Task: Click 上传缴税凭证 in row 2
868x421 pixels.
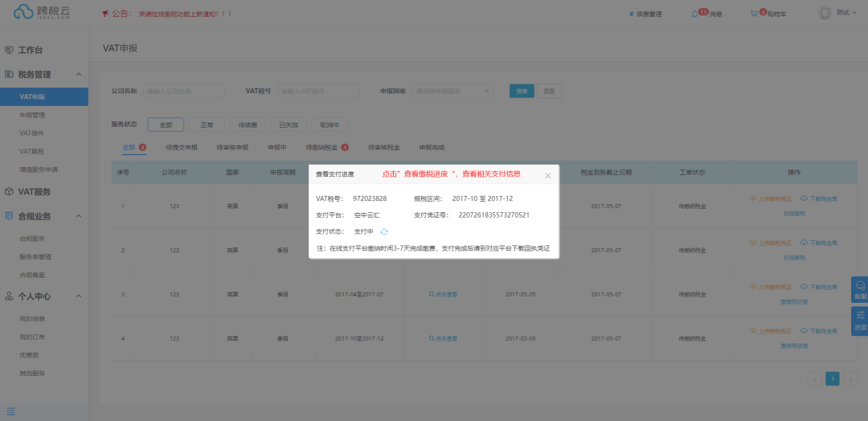Action: (x=770, y=243)
